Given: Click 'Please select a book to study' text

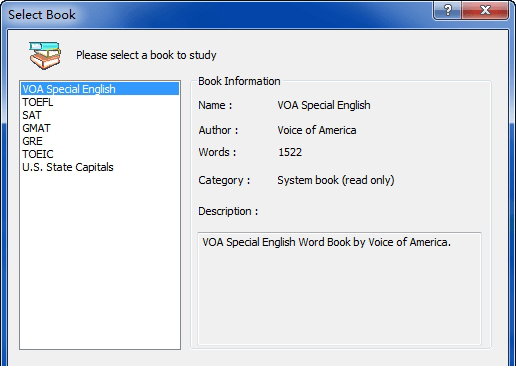Looking at the screenshot, I should pos(146,55).
